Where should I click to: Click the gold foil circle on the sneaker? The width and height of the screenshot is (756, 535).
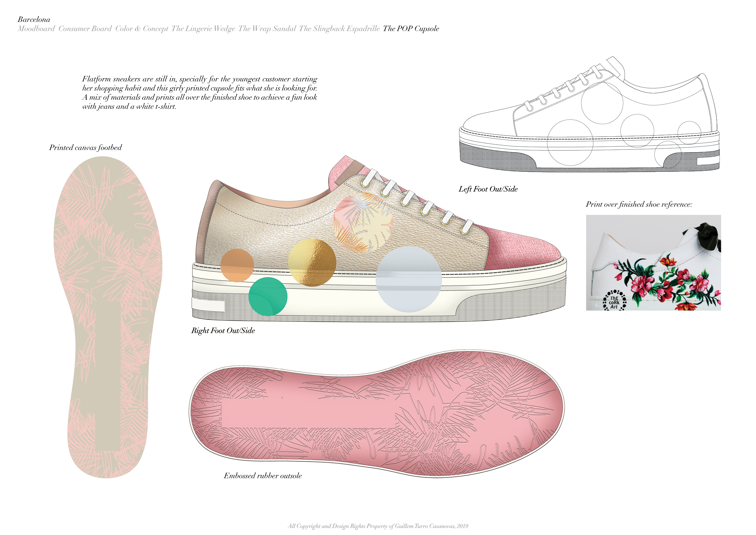(312, 262)
